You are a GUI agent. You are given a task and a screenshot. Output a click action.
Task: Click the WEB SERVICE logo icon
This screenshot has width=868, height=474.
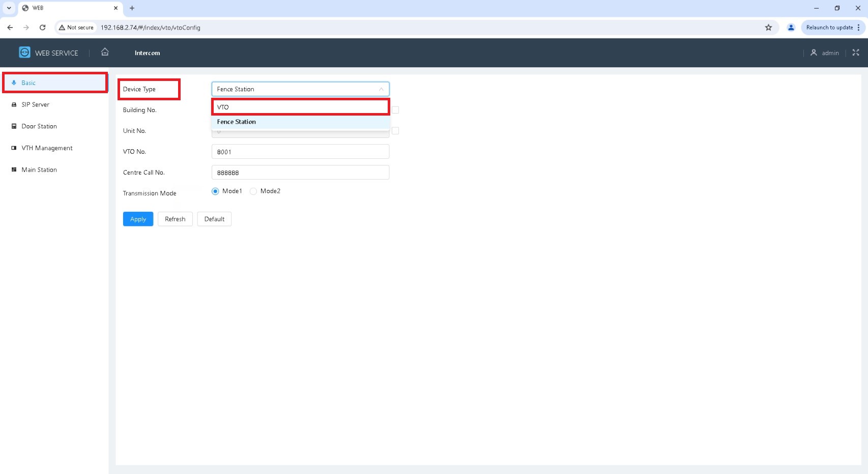[x=24, y=52]
